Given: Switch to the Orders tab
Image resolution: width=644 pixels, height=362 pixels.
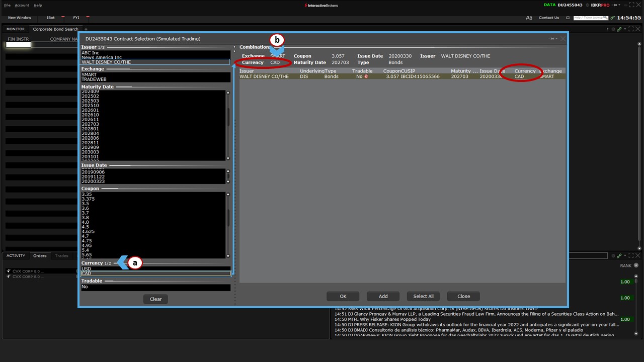Looking at the screenshot, I should pos(40,255).
